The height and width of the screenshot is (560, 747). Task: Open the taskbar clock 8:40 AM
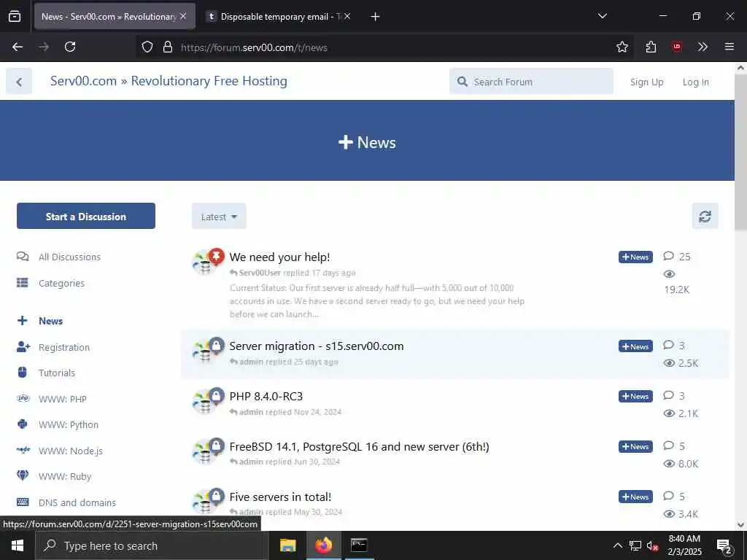(x=684, y=545)
